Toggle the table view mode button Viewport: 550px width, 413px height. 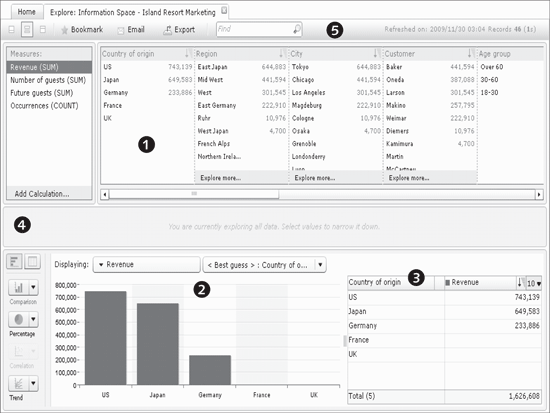(32, 261)
